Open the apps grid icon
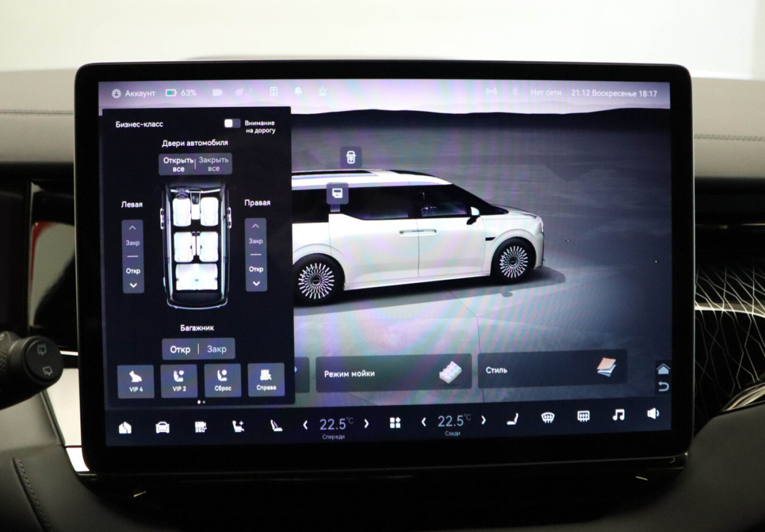The height and width of the screenshot is (532, 765). click(395, 423)
